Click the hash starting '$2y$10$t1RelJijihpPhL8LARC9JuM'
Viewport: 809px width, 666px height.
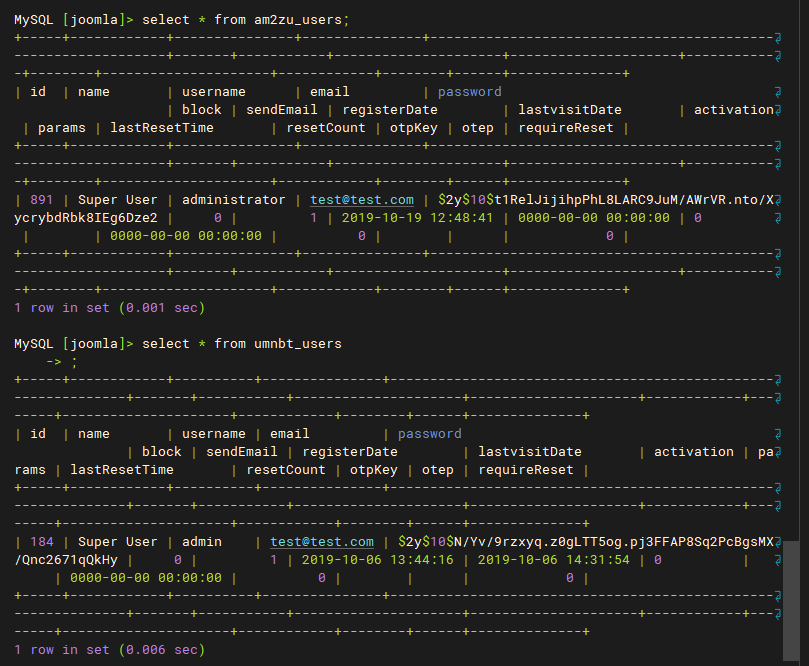click(606, 200)
